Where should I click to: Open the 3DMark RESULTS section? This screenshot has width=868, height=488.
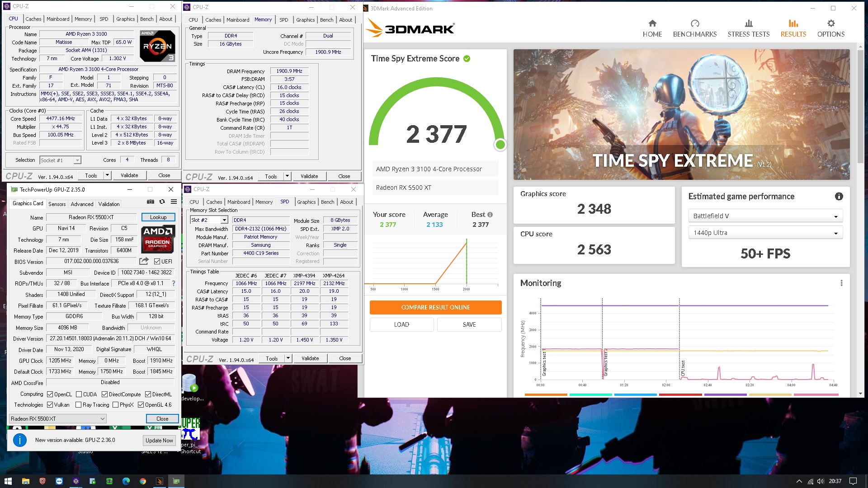[793, 28]
